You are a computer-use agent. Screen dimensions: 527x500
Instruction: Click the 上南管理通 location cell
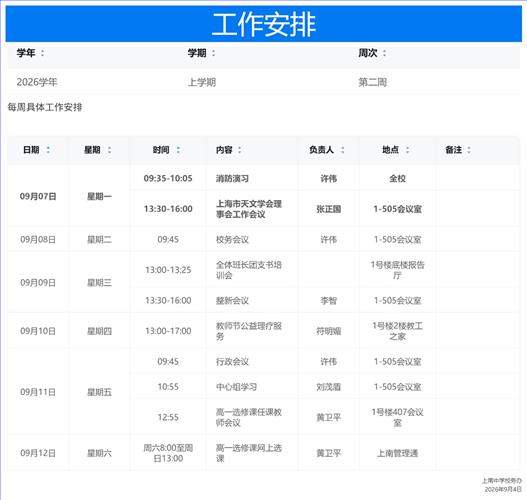[x=397, y=453]
